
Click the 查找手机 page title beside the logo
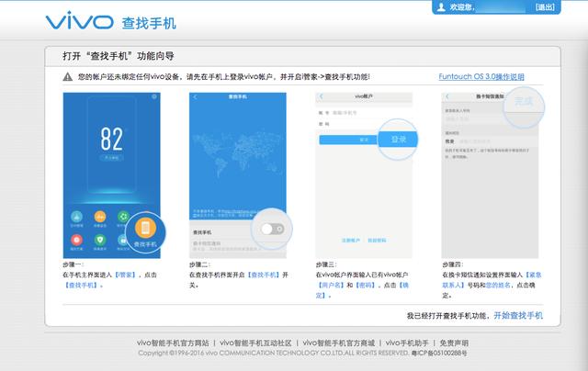click(x=149, y=23)
